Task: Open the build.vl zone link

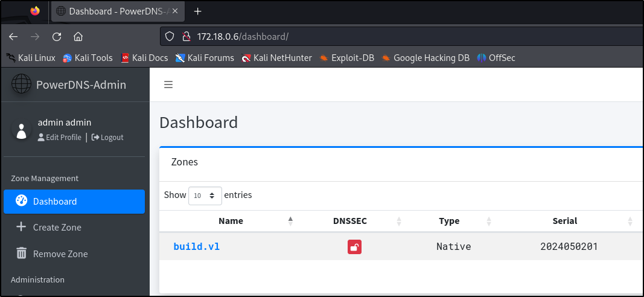Action: (x=196, y=246)
